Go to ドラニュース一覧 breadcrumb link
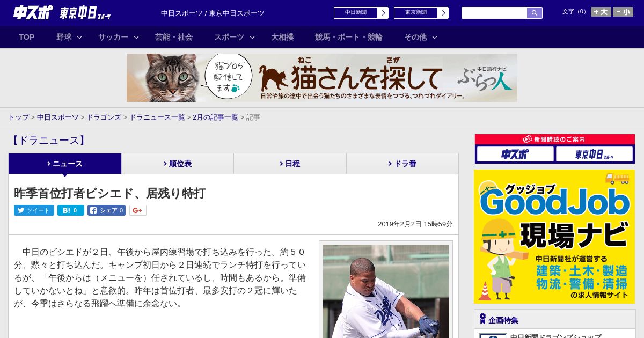644x338 pixels. pos(157,117)
